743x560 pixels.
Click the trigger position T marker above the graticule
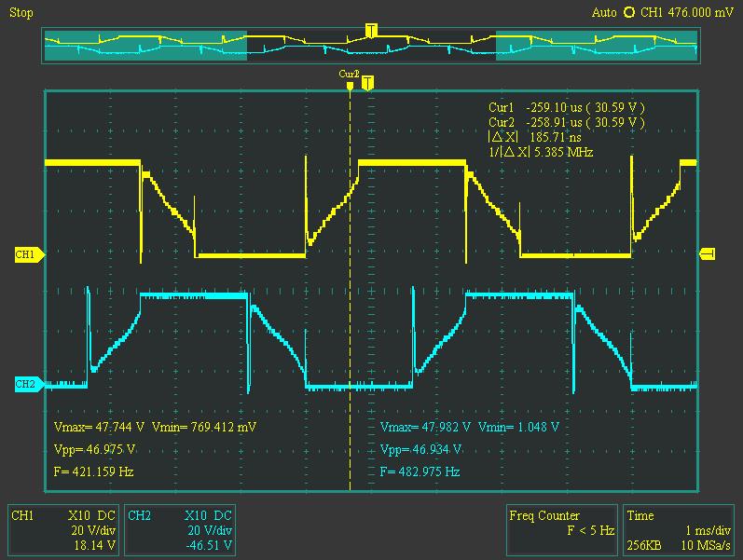pyautogui.click(x=367, y=83)
